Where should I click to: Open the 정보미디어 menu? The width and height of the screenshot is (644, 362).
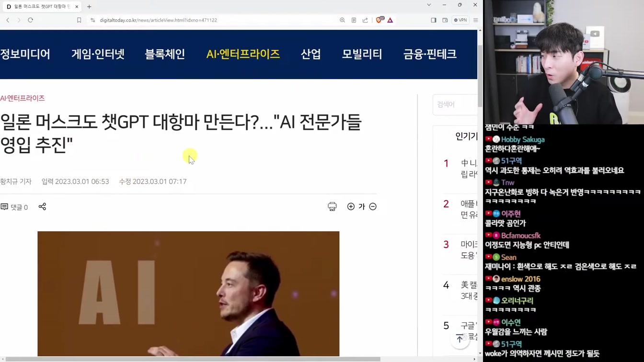click(25, 54)
